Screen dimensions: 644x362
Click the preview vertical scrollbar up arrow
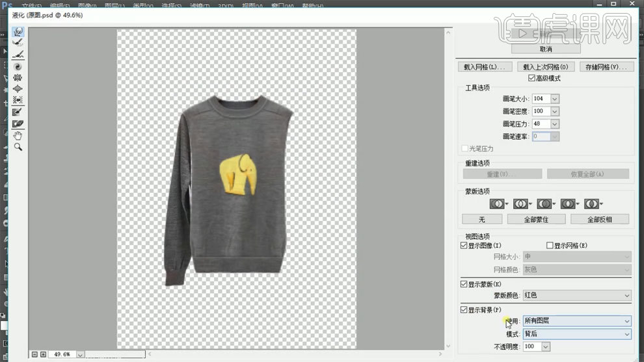[x=448, y=32]
